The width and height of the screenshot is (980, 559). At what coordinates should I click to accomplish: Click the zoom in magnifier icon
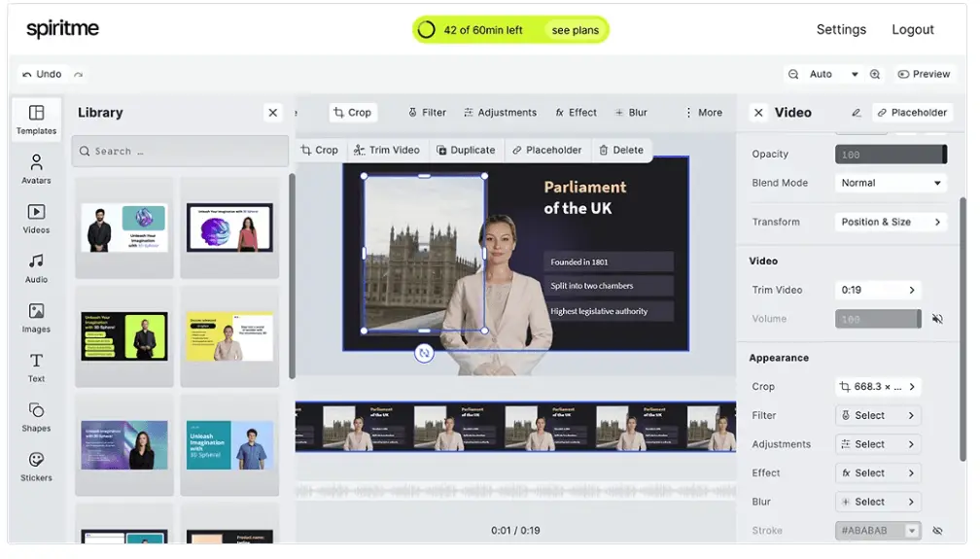point(875,74)
